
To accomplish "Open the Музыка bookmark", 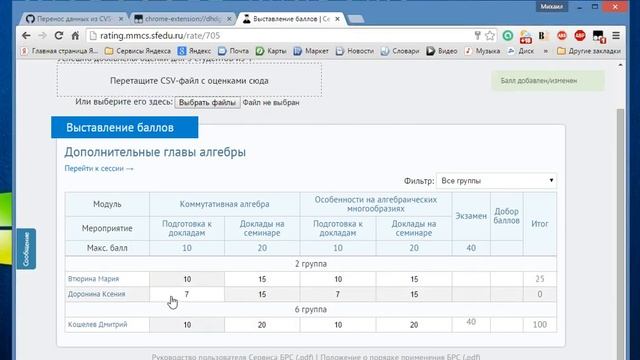I will coord(482,51).
